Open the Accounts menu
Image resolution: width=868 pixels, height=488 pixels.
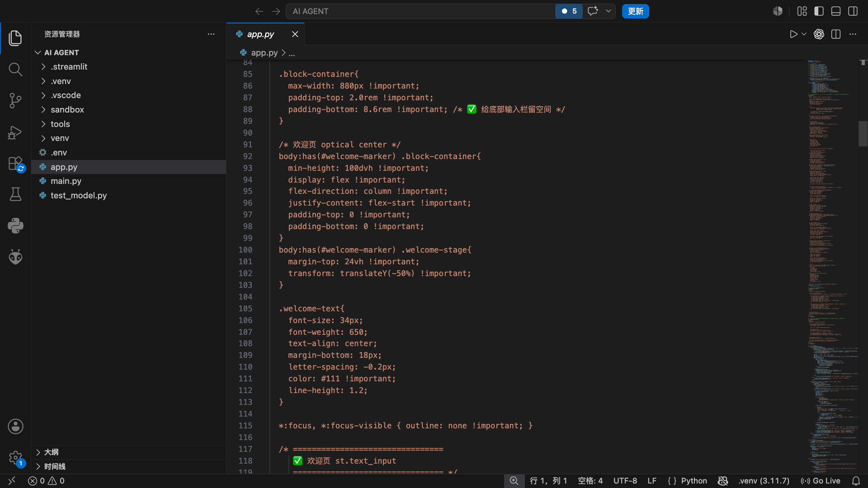click(x=15, y=426)
